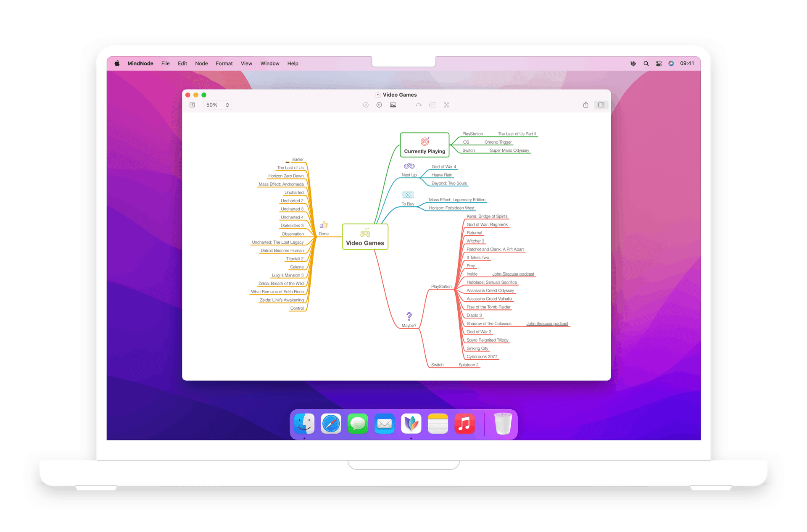Click the add note toolbar icon

click(x=433, y=105)
